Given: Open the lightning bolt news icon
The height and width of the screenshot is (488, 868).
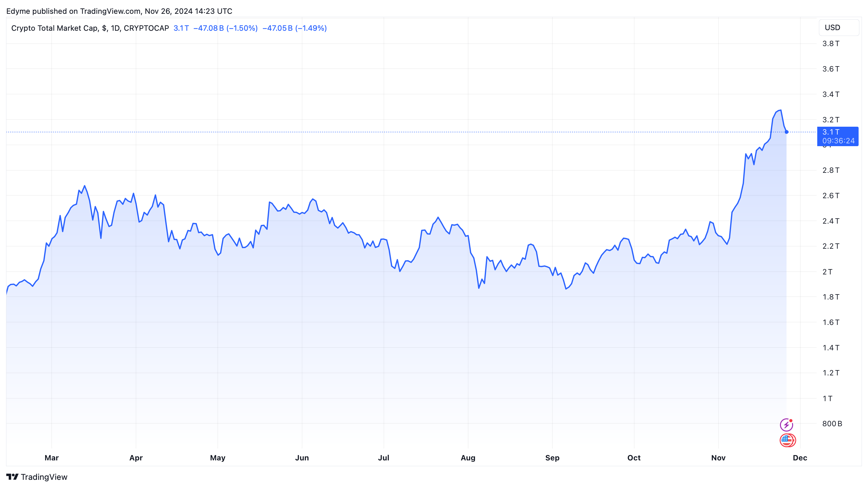Looking at the screenshot, I should click(787, 426).
